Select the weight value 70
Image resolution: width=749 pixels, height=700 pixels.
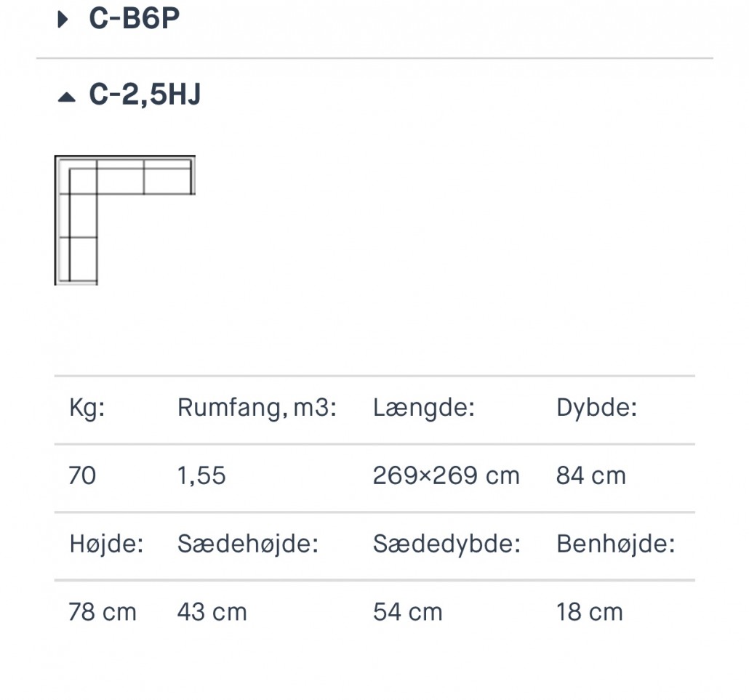coord(82,476)
